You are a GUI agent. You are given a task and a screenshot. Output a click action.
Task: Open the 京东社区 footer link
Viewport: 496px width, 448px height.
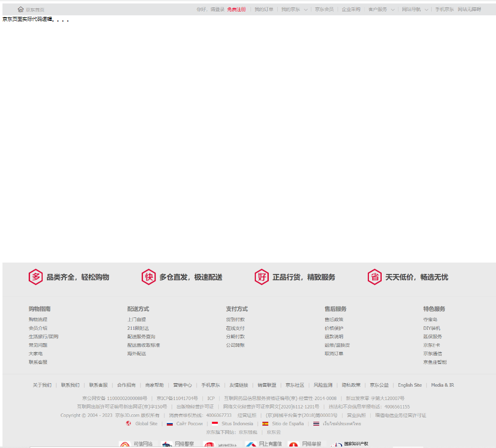(295, 385)
